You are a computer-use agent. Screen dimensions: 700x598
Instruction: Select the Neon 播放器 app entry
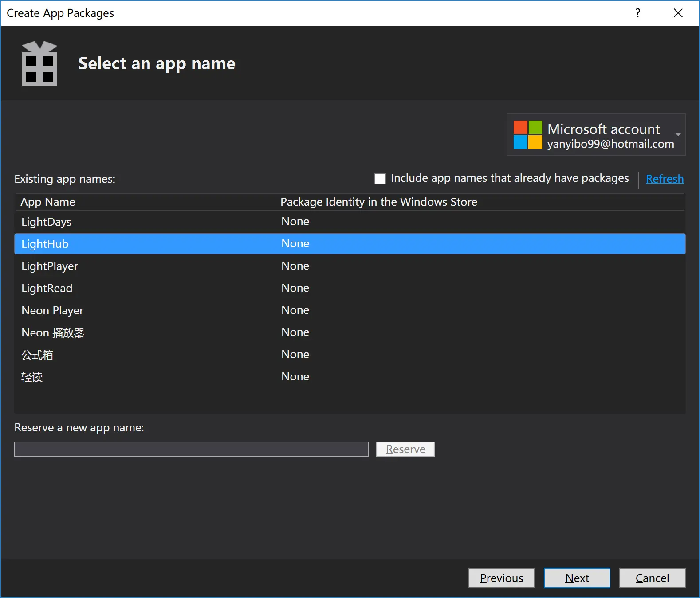[53, 332]
